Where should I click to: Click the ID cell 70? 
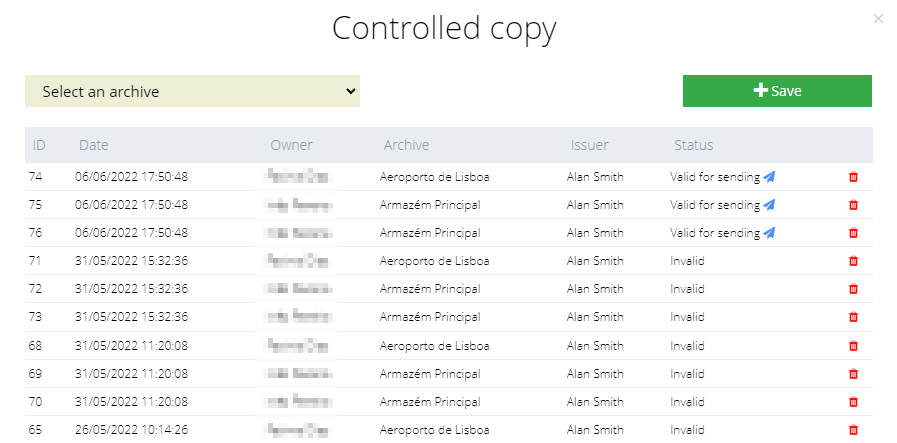35,402
